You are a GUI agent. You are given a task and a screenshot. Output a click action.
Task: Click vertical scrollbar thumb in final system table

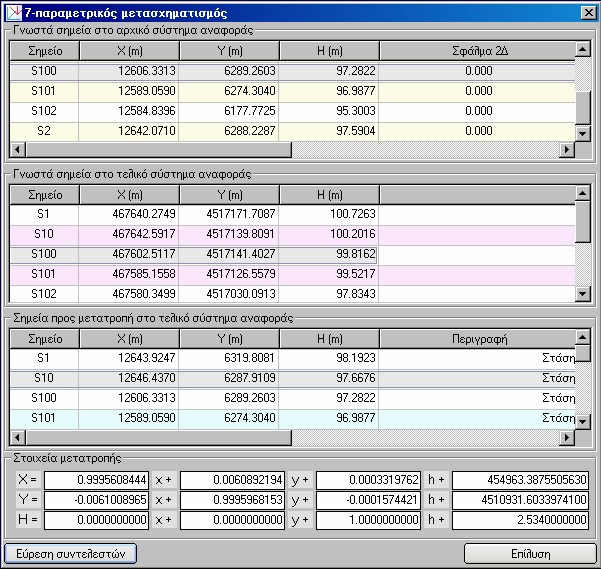(x=583, y=222)
